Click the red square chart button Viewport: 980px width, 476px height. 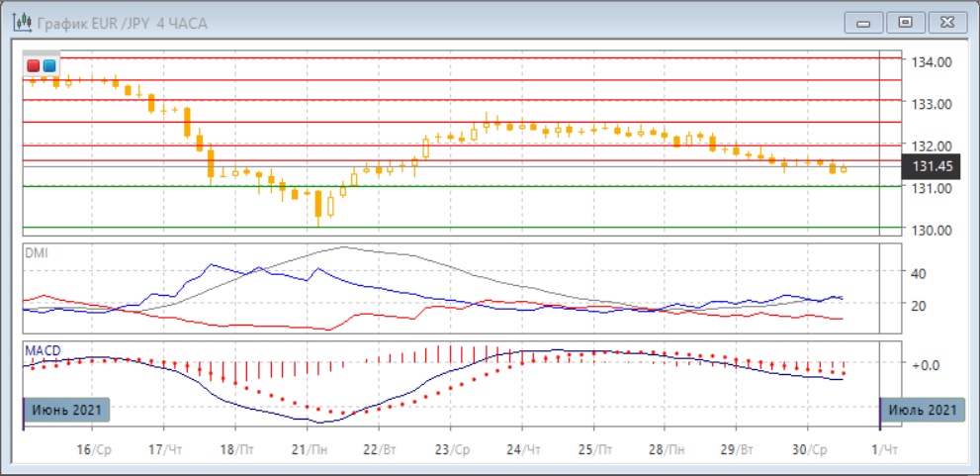(x=34, y=65)
